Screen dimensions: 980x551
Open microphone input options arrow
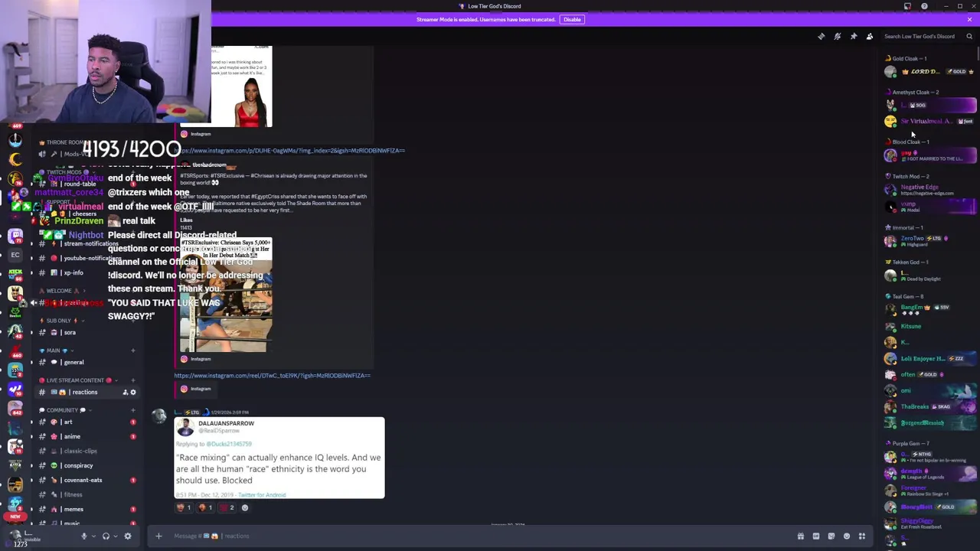click(x=93, y=536)
